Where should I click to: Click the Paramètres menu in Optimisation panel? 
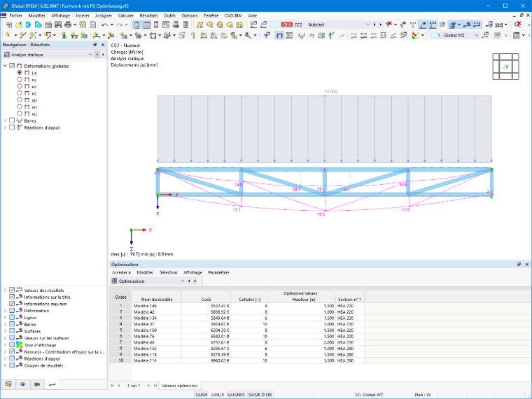pyautogui.click(x=219, y=272)
